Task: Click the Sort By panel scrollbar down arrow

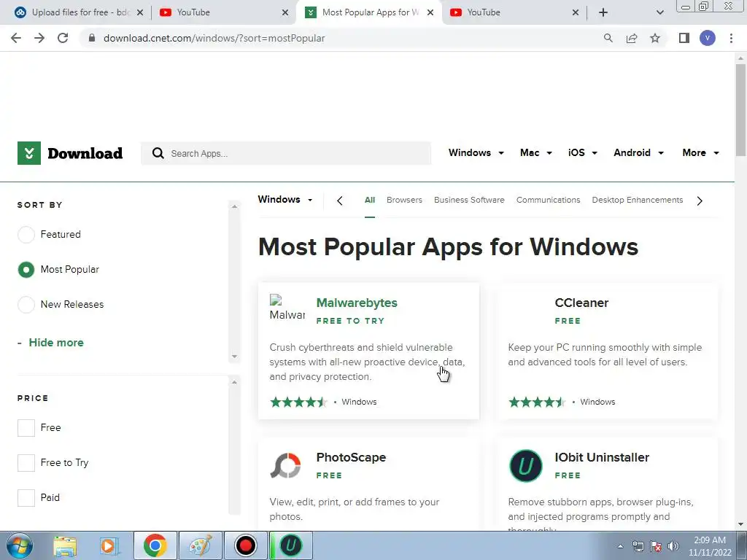Action: (234, 356)
